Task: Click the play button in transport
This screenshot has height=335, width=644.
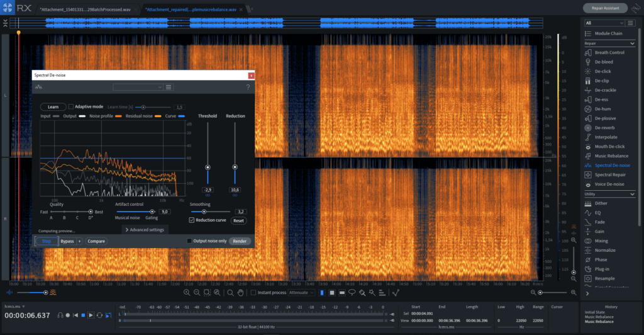Action: (91, 315)
